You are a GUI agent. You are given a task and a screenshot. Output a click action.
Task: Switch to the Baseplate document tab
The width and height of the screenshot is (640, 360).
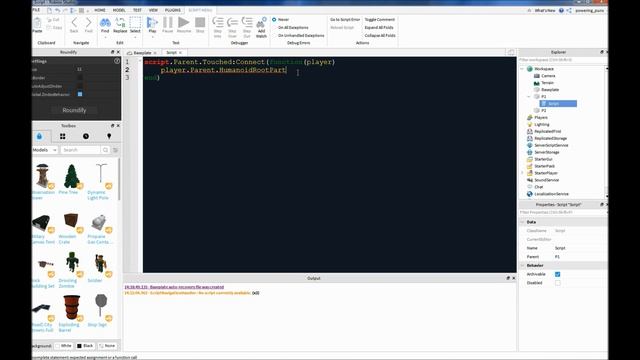pyautogui.click(x=142, y=53)
